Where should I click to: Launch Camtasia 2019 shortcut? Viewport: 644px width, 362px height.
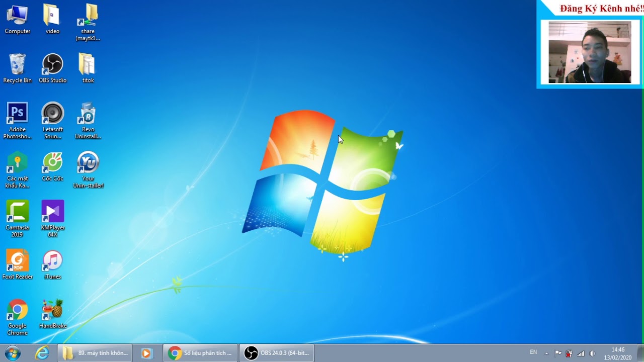[17, 219]
